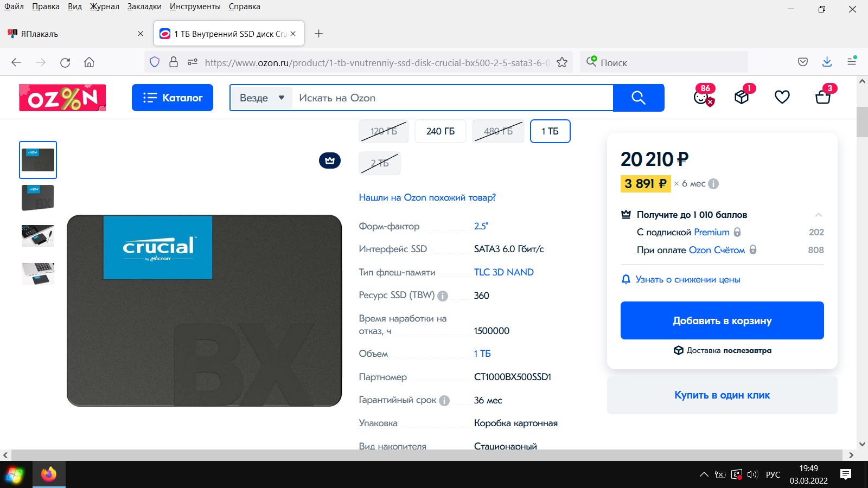Click the browser address bar URL
This screenshot has height=488, width=868.
pyautogui.click(x=377, y=62)
